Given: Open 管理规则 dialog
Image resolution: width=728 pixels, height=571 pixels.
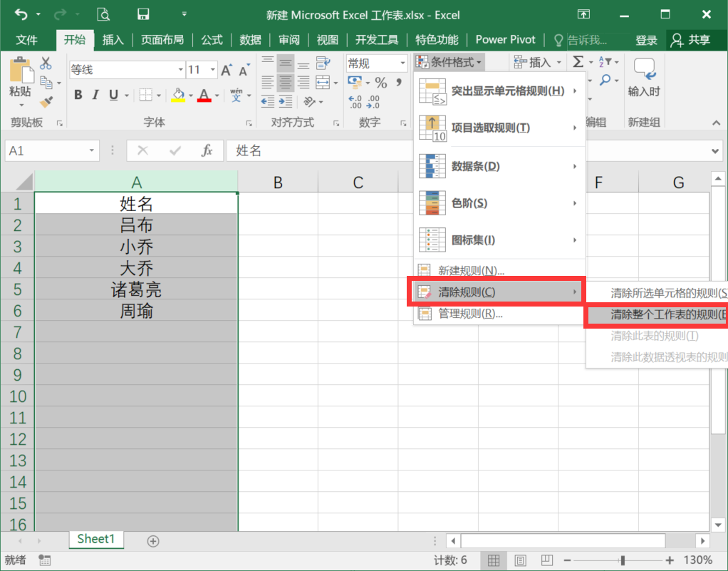Looking at the screenshot, I should coord(499,314).
